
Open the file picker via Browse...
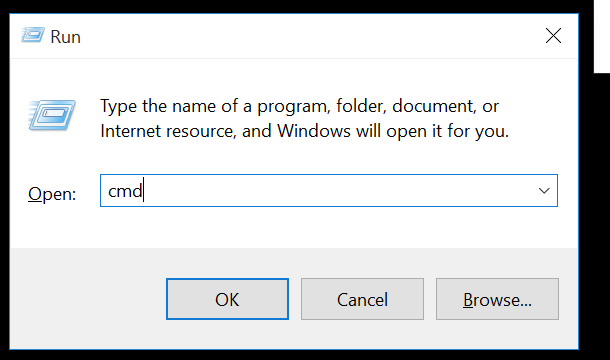pyautogui.click(x=497, y=299)
